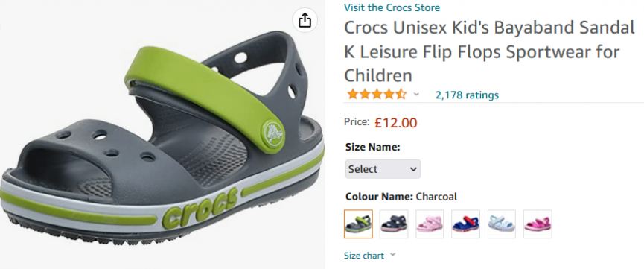
Task: Choose the navy sandal colour swatch
Action: click(x=394, y=224)
